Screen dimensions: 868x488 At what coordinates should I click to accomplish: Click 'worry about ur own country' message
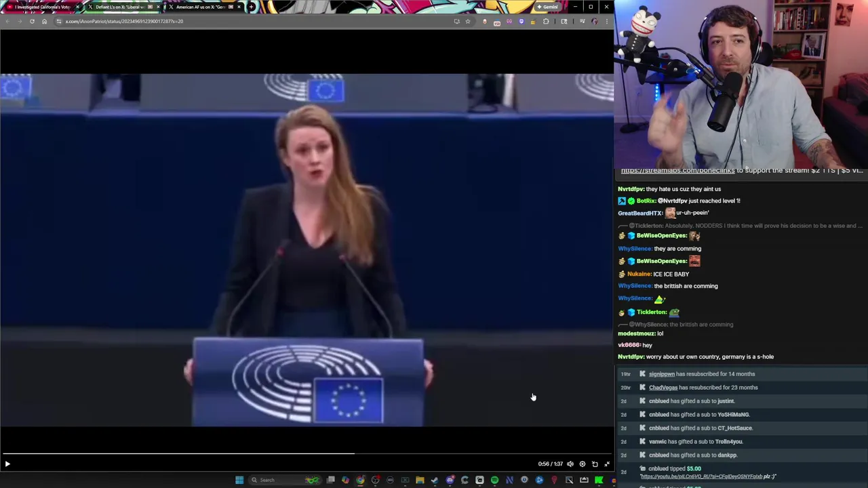pos(709,357)
